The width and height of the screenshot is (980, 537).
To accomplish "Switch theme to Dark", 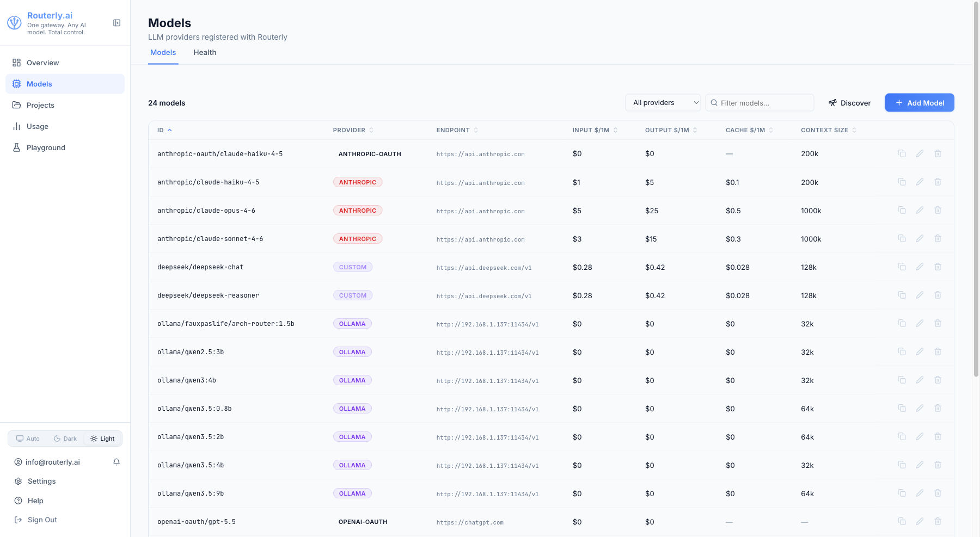I will (x=65, y=439).
